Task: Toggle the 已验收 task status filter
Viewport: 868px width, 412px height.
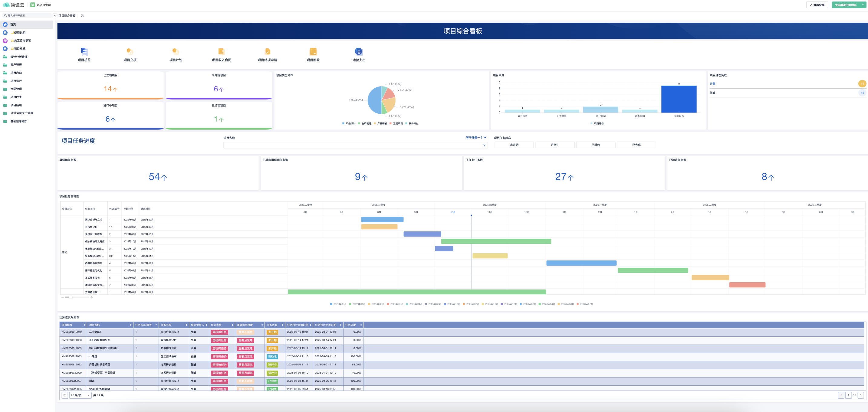Action: (x=595, y=145)
